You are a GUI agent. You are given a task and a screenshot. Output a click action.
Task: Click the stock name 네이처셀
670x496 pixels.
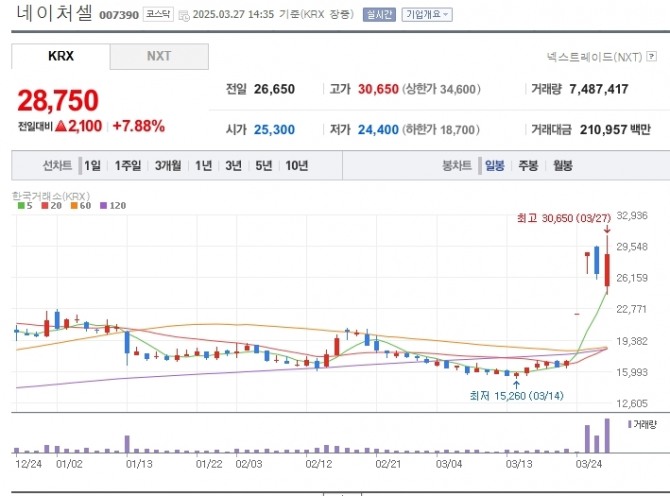[x=54, y=13]
